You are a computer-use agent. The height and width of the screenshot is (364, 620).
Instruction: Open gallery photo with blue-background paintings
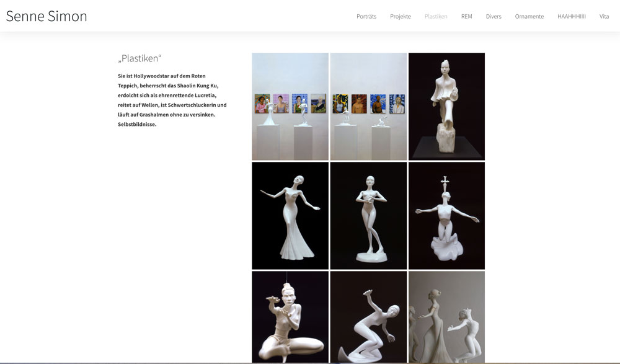(x=368, y=106)
